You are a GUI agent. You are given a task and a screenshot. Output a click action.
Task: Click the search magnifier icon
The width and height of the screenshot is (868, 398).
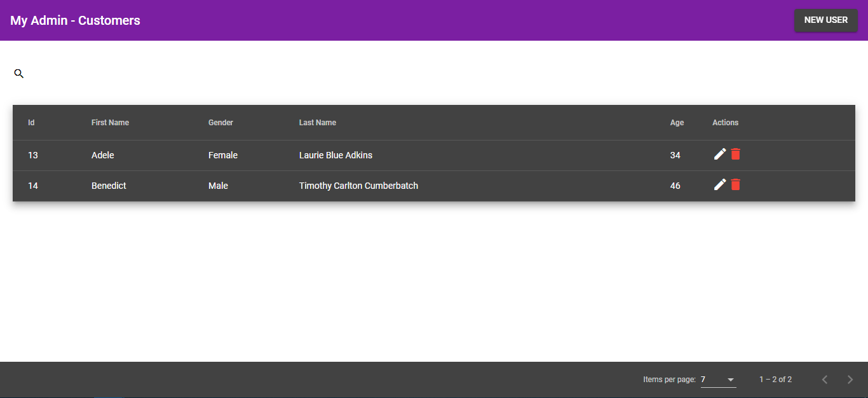(19, 74)
